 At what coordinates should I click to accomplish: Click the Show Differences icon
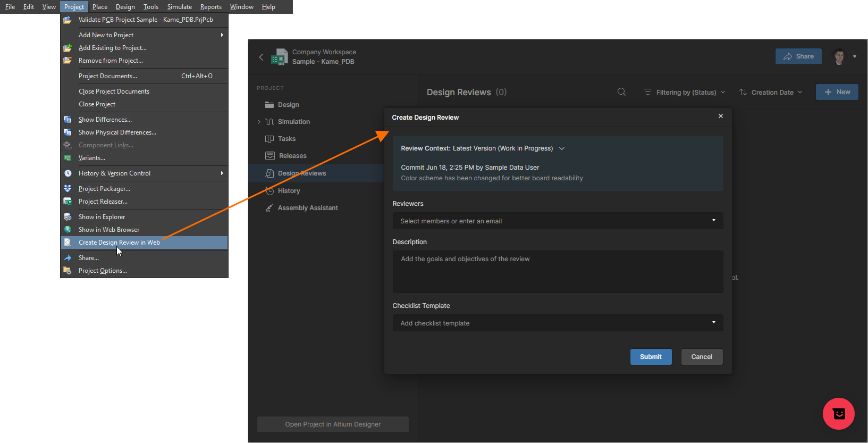68,120
